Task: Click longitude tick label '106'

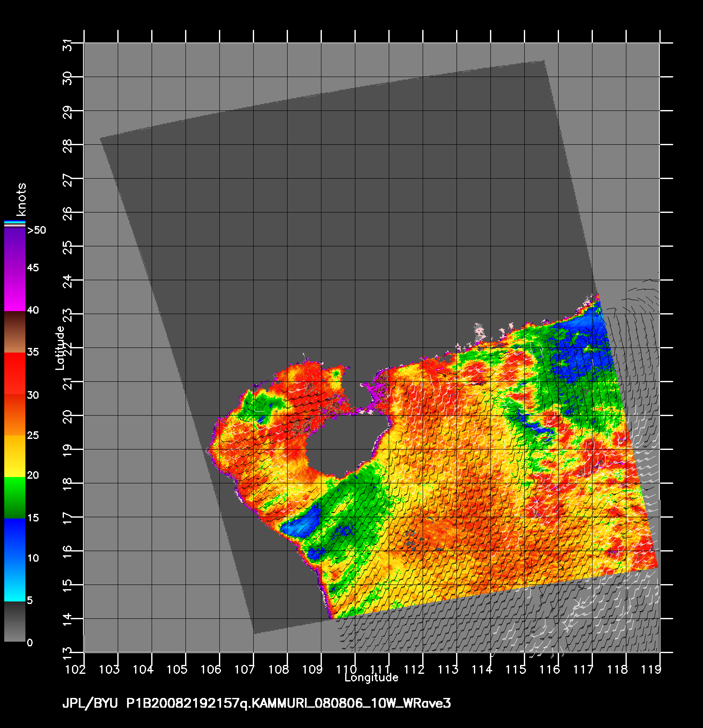Action: point(211,670)
